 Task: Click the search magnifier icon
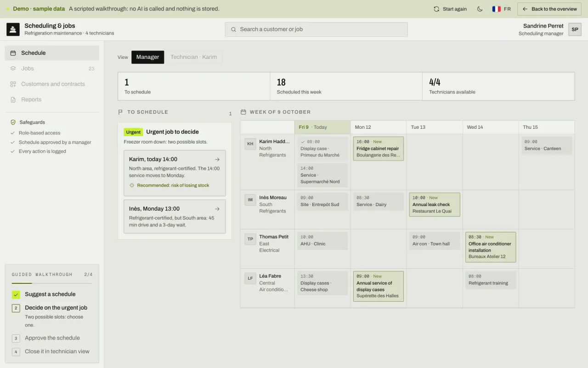234,29
